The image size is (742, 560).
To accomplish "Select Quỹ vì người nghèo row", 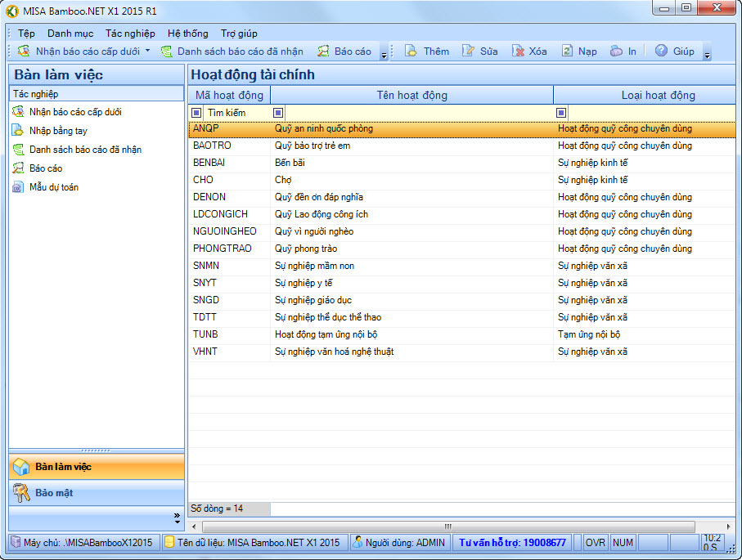I will (x=462, y=231).
